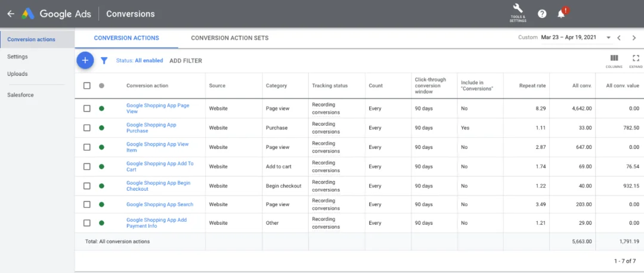Image resolution: width=644 pixels, height=273 pixels.
Task: Click Recording conversions status in Purchase row
Action: (326, 128)
